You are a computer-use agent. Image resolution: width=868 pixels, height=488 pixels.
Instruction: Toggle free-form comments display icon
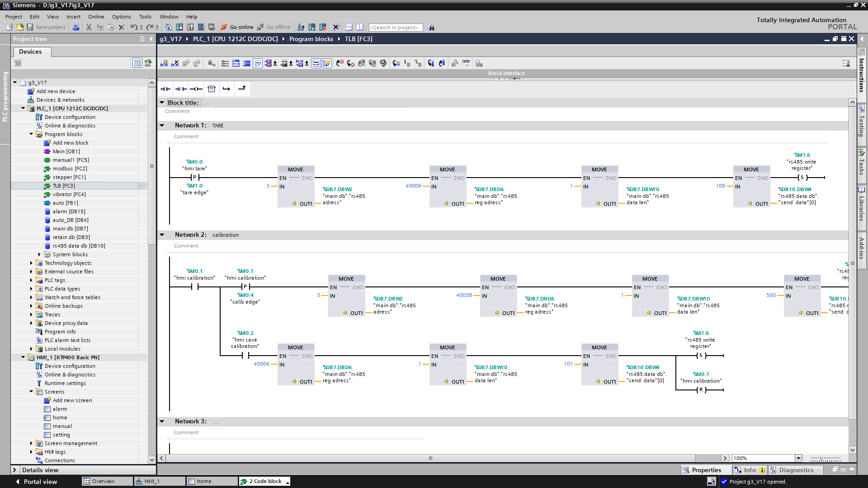(258, 63)
